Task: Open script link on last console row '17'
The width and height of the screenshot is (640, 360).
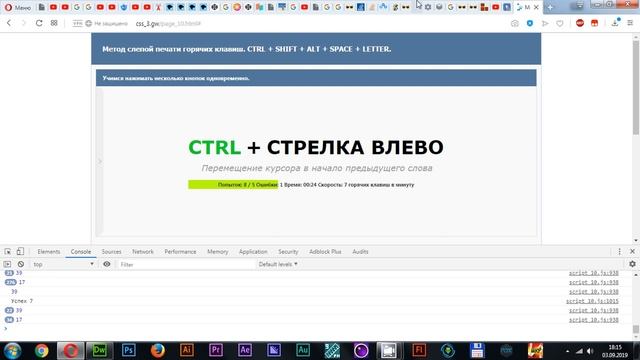Action: click(594, 320)
